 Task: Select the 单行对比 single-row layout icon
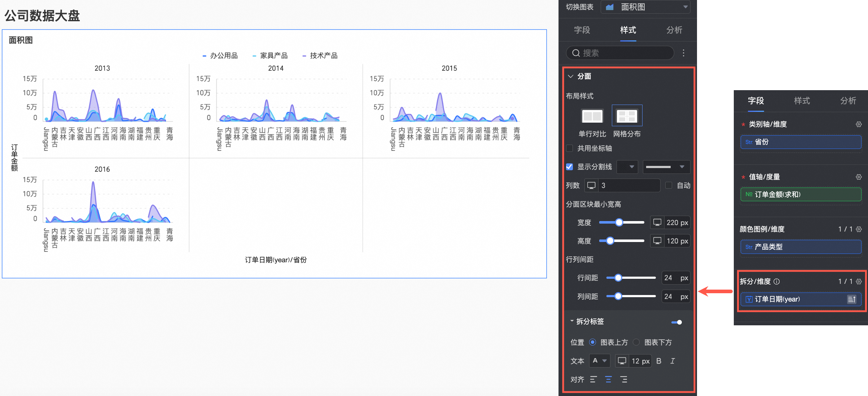(x=592, y=116)
